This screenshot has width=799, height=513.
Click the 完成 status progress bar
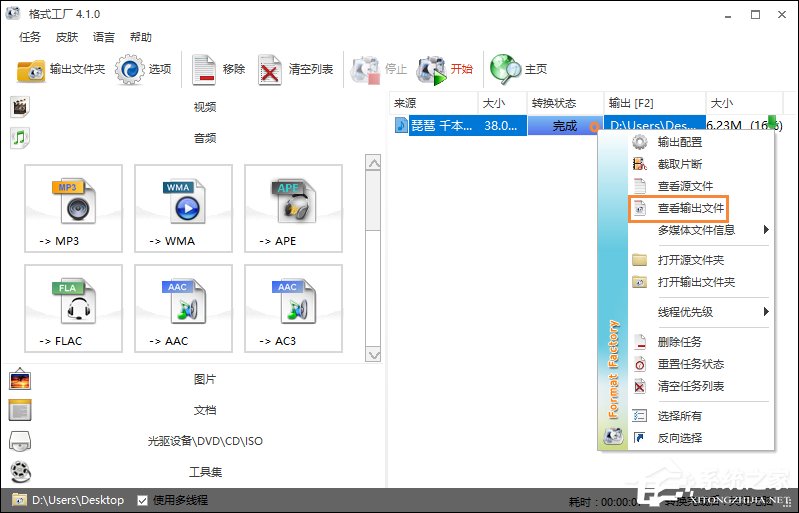pyautogui.click(x=565, y=125)
